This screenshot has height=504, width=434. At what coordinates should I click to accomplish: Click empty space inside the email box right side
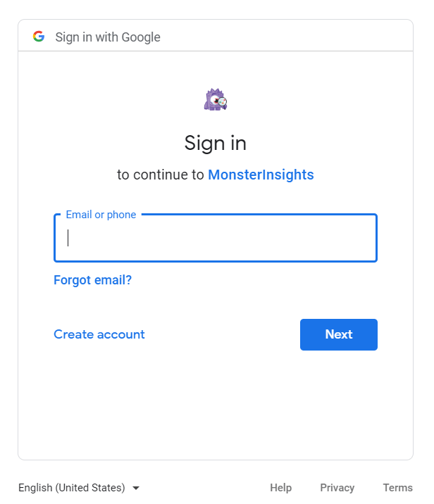[x=290, y=238]
